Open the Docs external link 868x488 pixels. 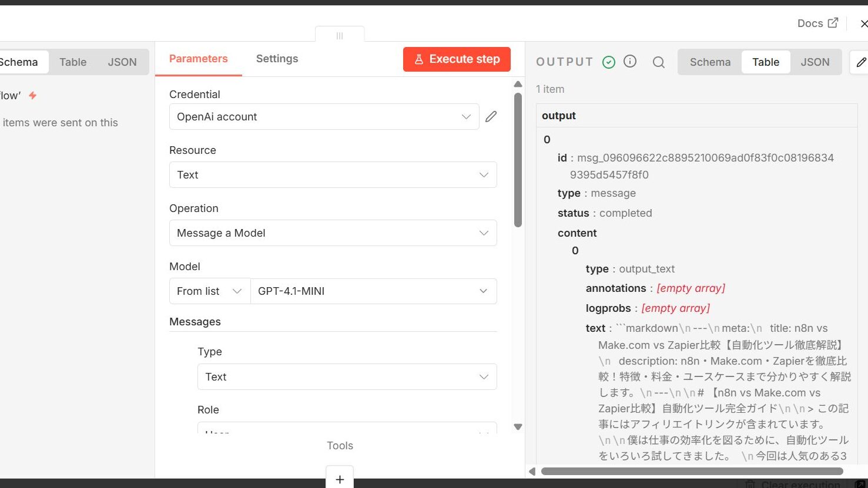pos(817,23)
